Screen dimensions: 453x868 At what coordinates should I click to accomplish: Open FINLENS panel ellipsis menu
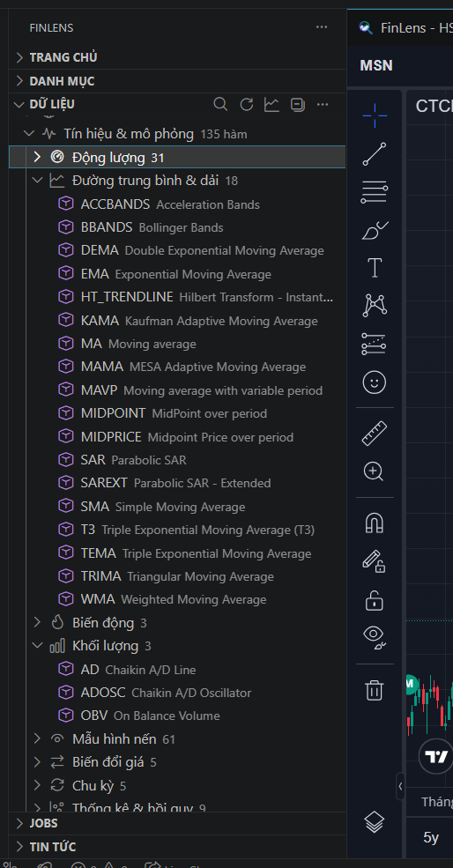tap(322, 27)
